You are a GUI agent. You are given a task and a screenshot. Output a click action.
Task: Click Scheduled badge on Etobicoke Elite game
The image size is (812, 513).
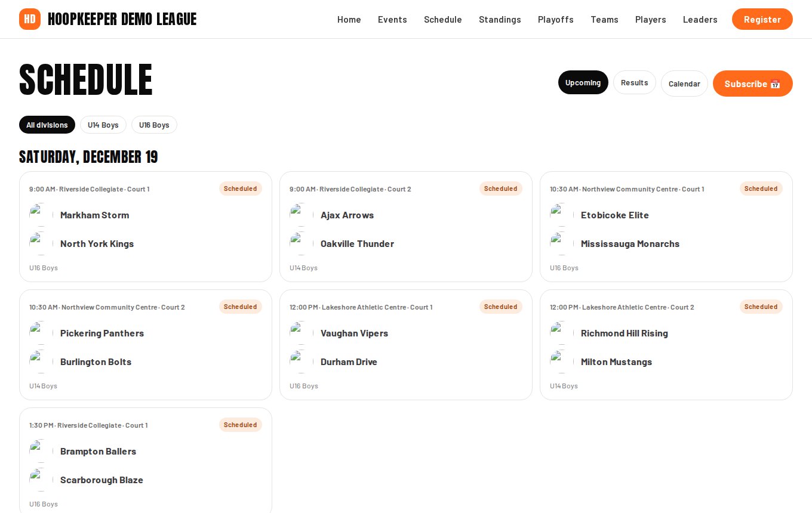pos(761,188)
